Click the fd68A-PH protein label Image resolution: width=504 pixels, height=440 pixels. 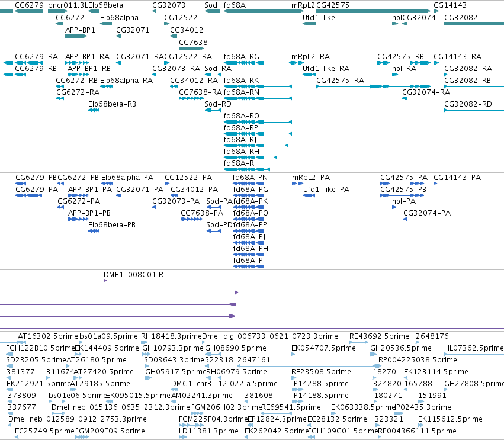[x=251, y=249]
